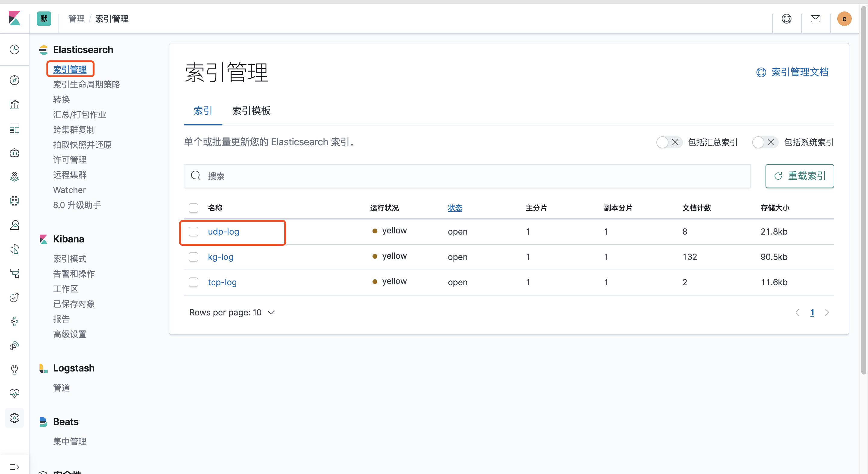Open the newsfeed mail icon in header

click(x=815, y=19)
